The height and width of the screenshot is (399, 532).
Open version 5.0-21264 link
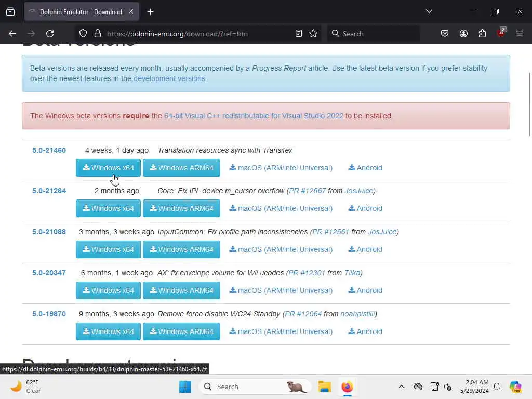point(49,191)
